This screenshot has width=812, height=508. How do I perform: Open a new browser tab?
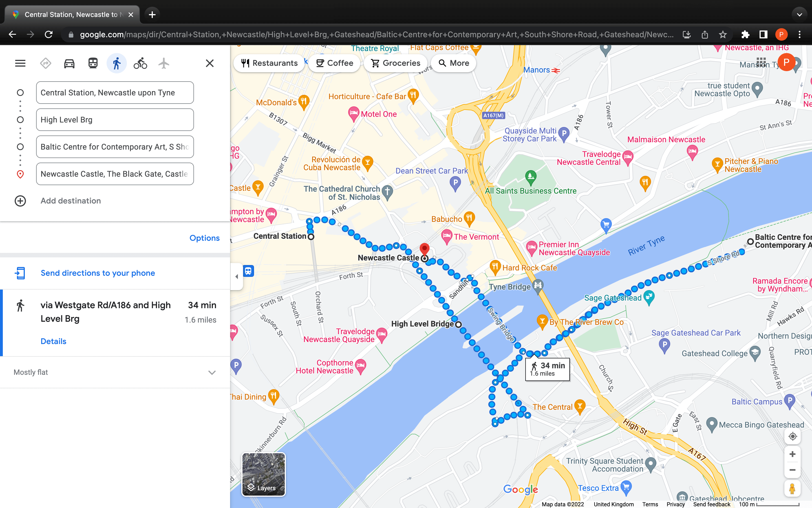pyautogui.click(x=152, y=15)
